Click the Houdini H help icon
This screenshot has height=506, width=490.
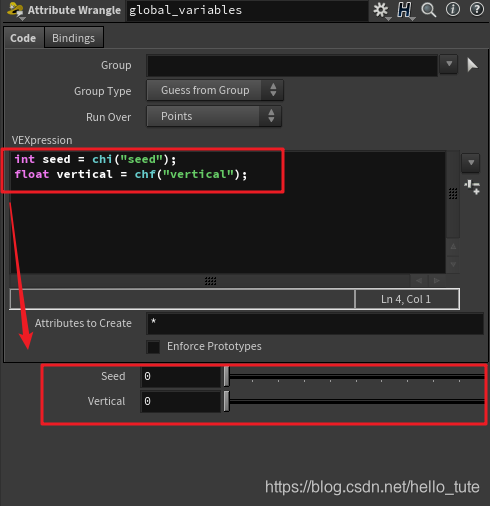405,10
